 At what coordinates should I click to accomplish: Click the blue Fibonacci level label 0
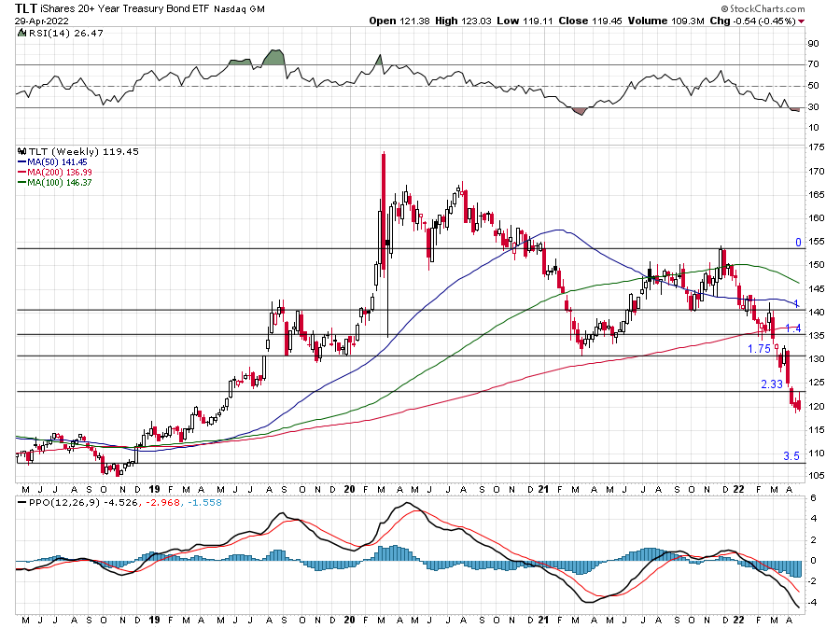798,243
